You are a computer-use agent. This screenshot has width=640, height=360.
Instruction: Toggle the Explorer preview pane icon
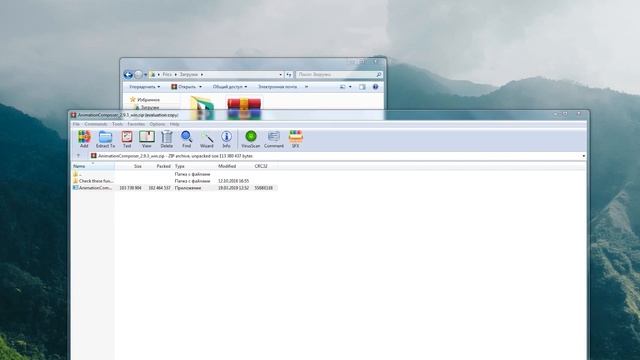coord(362,87)
